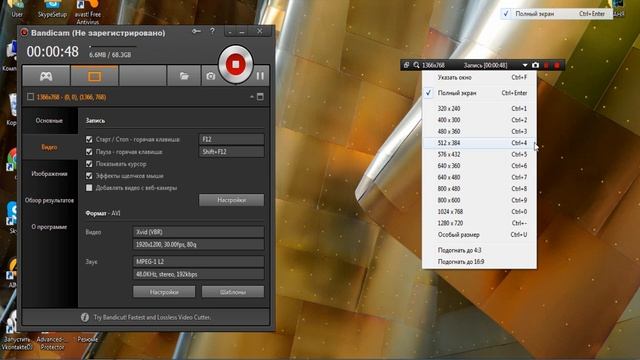This screenshot has height=360, width=640.
Task: Click the 1920x1200, 30.00fps video settings line
Action: (x=198, y=244)
